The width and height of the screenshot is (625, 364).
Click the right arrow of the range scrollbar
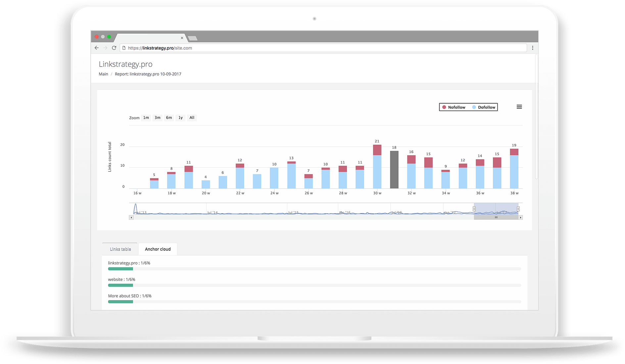click(521, 217)
